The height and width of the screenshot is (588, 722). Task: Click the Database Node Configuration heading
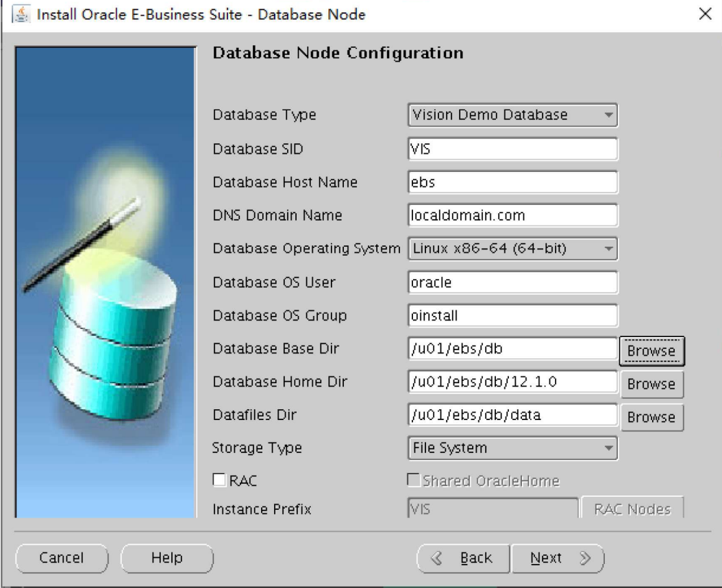pyautogui.click(x=338, y=53)
